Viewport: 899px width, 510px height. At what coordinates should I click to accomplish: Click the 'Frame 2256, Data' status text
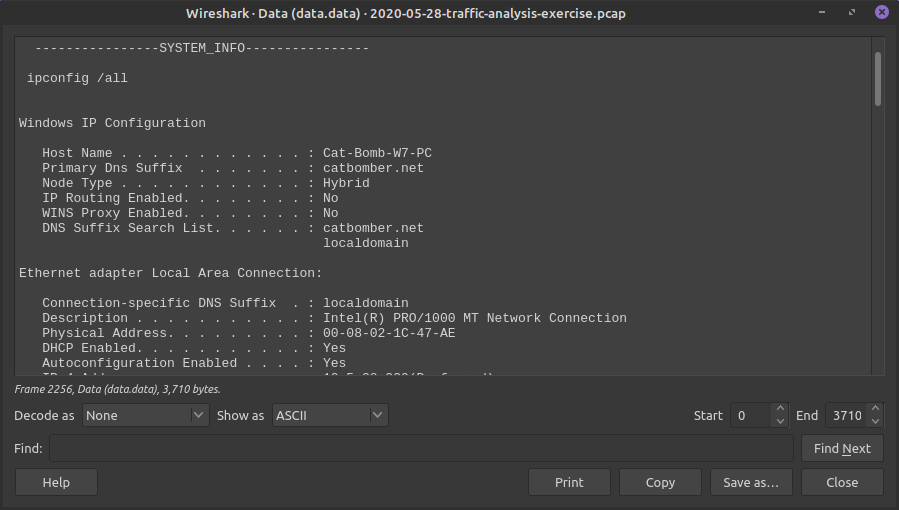click(x=118, y=389)
